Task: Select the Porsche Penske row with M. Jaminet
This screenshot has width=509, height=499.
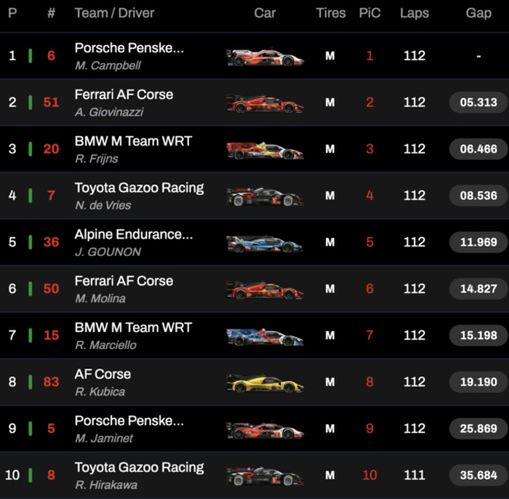Action: click(254, 429)
